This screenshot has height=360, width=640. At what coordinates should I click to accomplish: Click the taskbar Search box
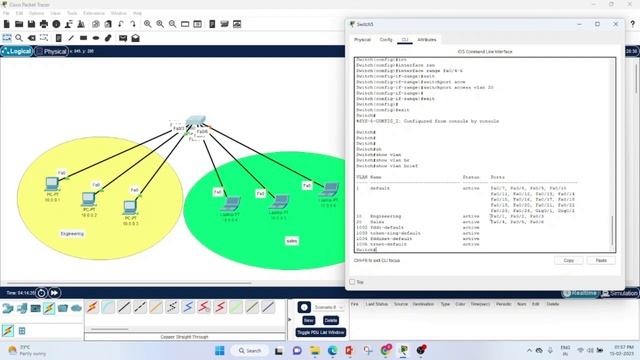(x=250, y=351)
